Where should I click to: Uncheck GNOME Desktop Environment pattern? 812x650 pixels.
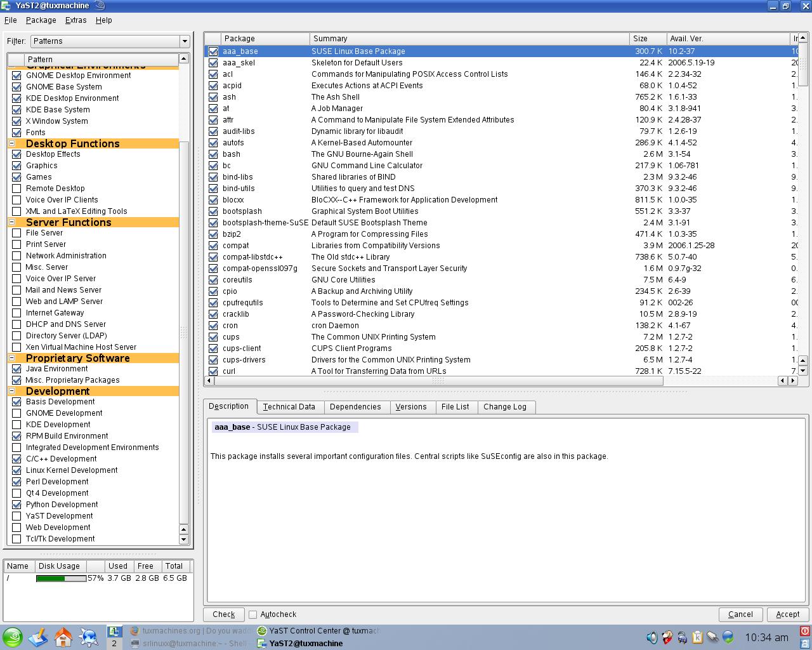(16, 76)
